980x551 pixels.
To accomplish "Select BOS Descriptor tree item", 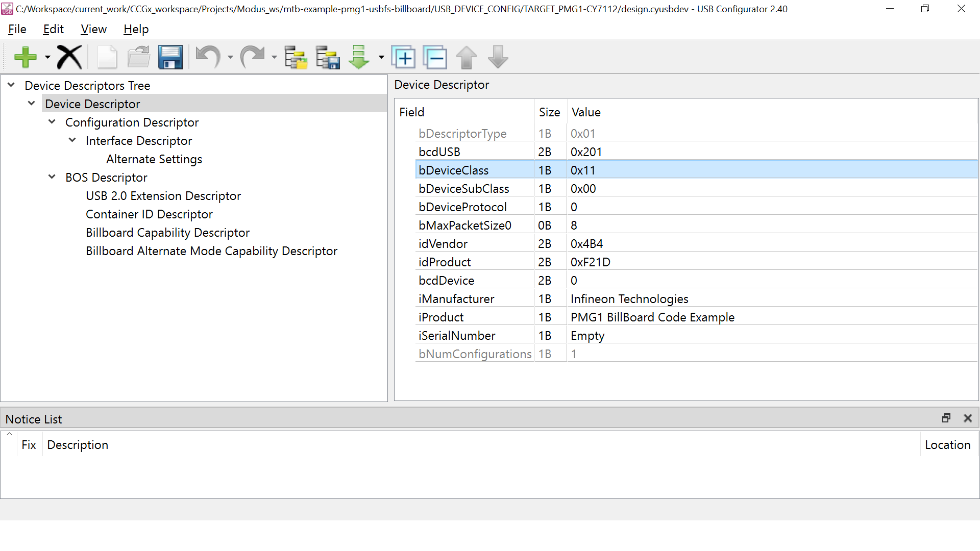I will click(106, 178).
